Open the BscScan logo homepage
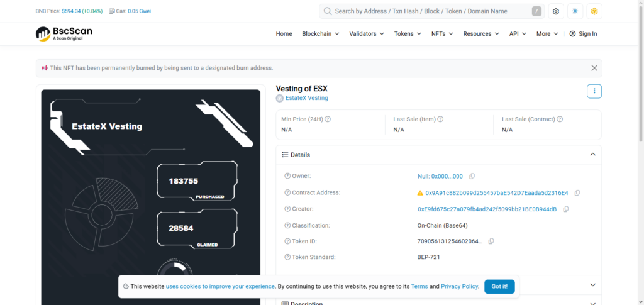The width and height of the screenshot is (644, 305). [x=64, y=34]
